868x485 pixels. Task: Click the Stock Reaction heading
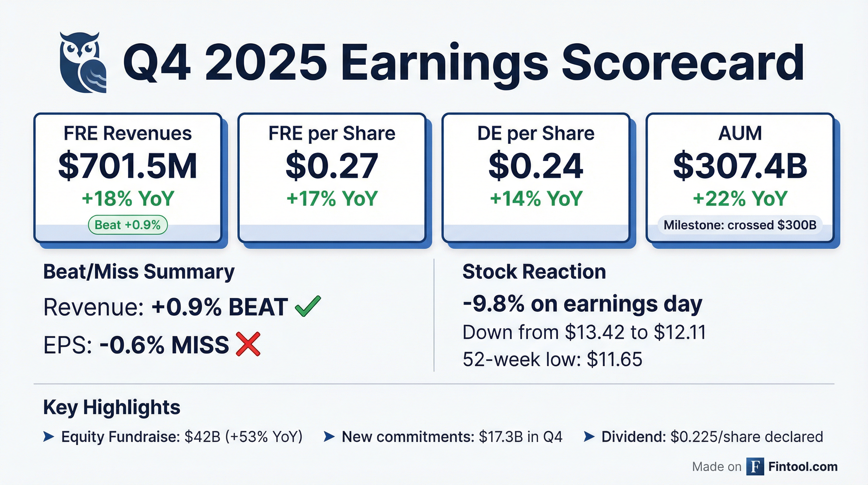[x=534, y=272]
